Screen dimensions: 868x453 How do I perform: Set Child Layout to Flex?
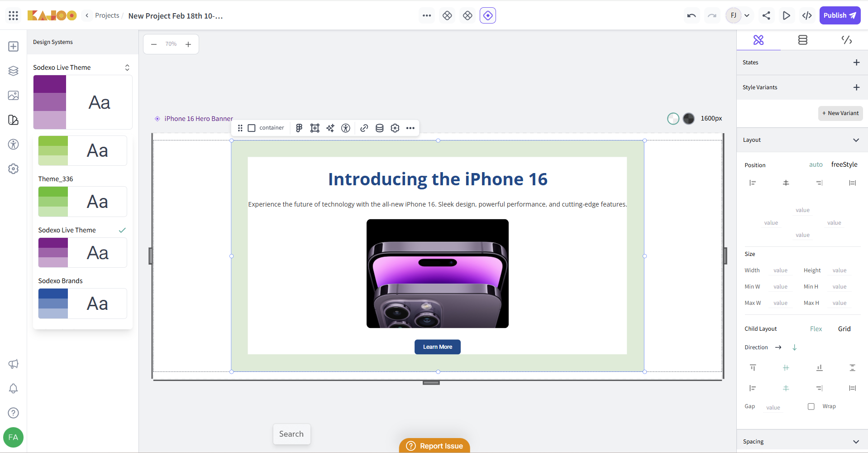click(816, 329)
